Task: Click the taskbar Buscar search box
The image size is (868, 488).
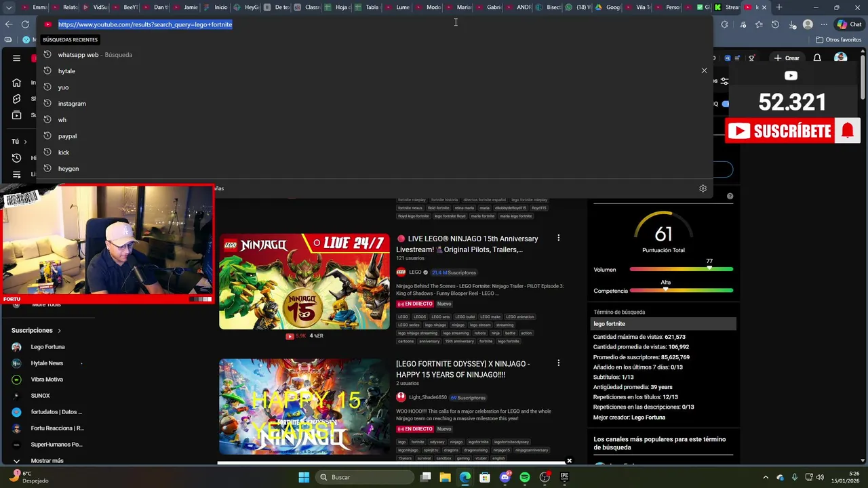Action: point(365,477)
